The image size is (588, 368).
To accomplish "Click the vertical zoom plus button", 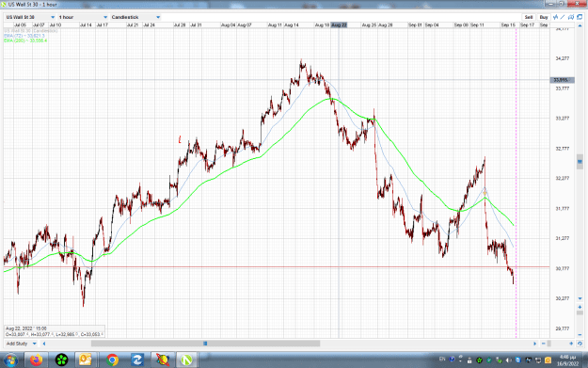I will coord(580,307).
